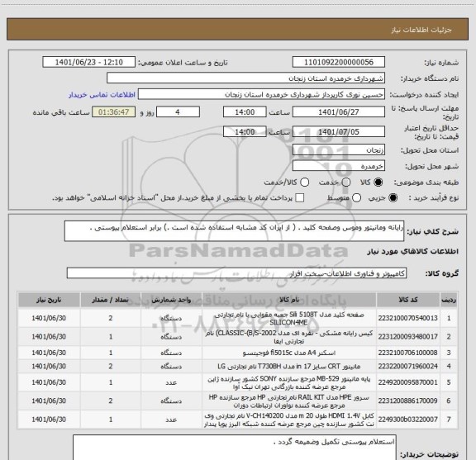
Task: Select the متوسط purchase type radio
Action: 357,198
